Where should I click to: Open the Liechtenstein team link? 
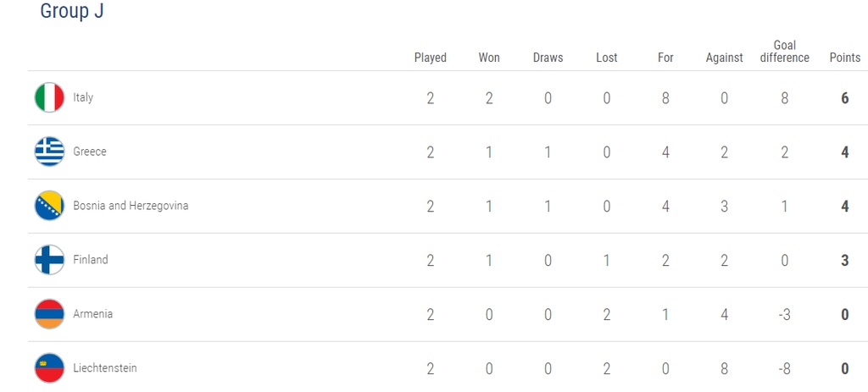[104, 368]
